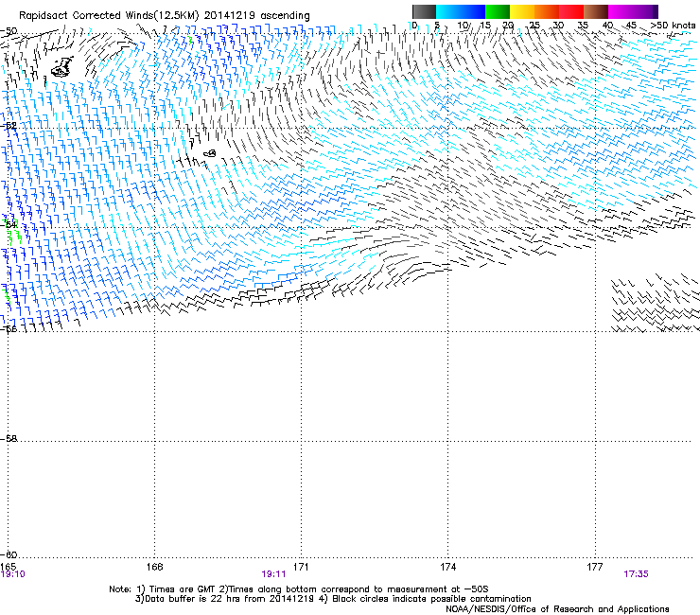Click the latitude label -58
The height and width of the screenshot is (615, 700).
[x=9, y=439]
